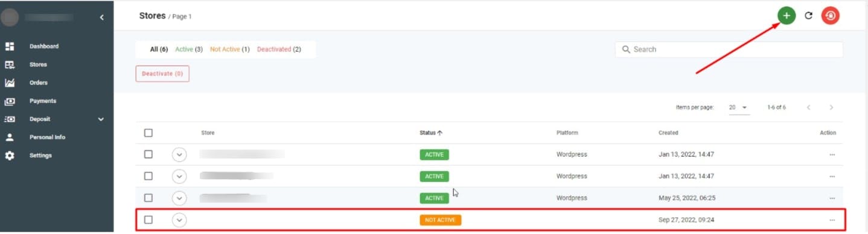868x234 pixels.
Task: Click the Deactivate (0) button
Action: [x=162, y=74]
